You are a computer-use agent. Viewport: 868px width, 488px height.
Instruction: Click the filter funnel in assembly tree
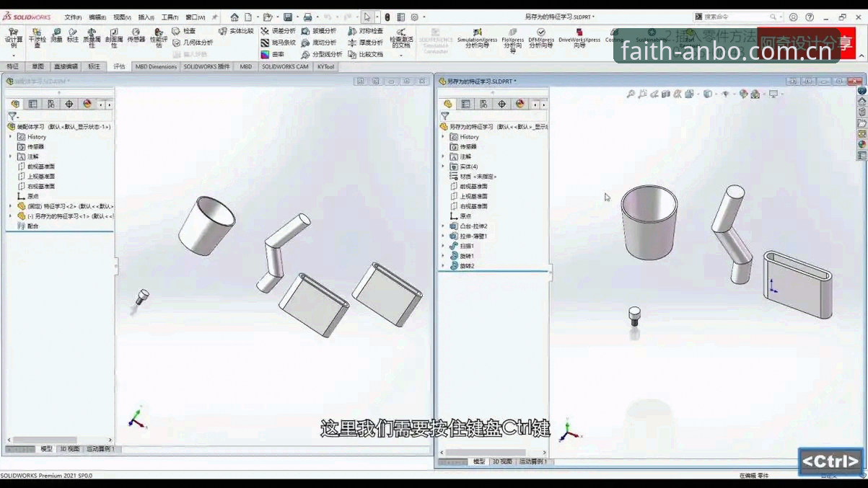[x=12, y=116]
